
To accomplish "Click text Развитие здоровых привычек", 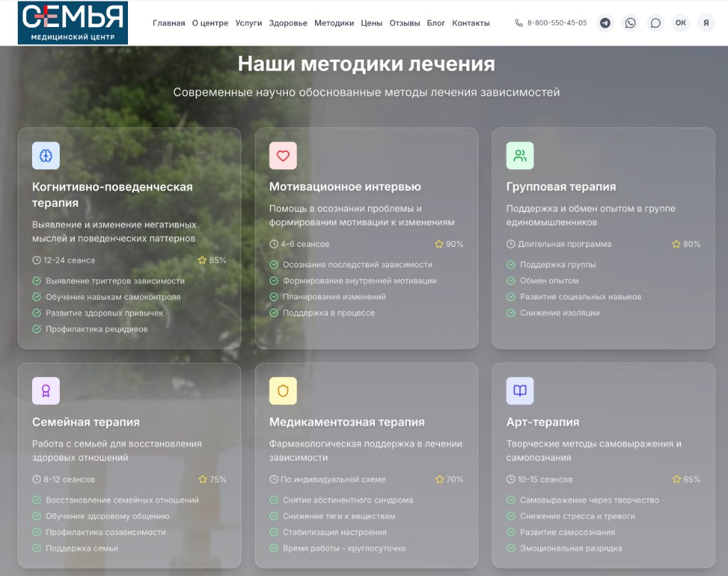I will tap(105, 313).
